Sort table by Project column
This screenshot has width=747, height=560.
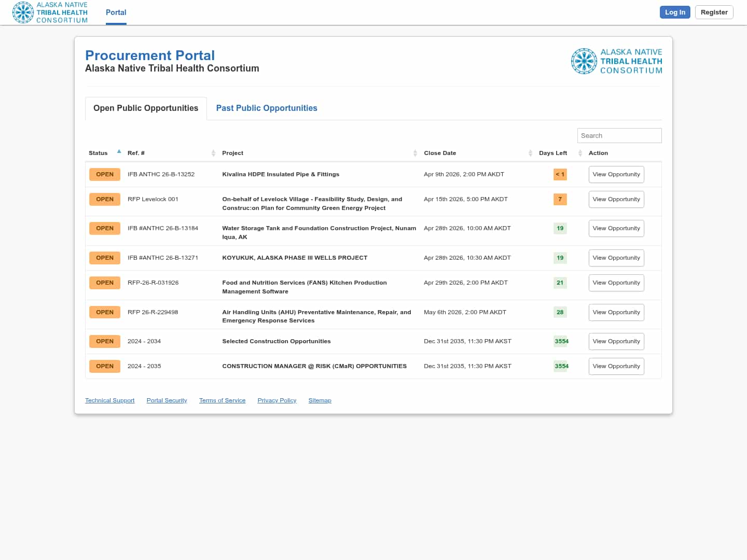415,153
